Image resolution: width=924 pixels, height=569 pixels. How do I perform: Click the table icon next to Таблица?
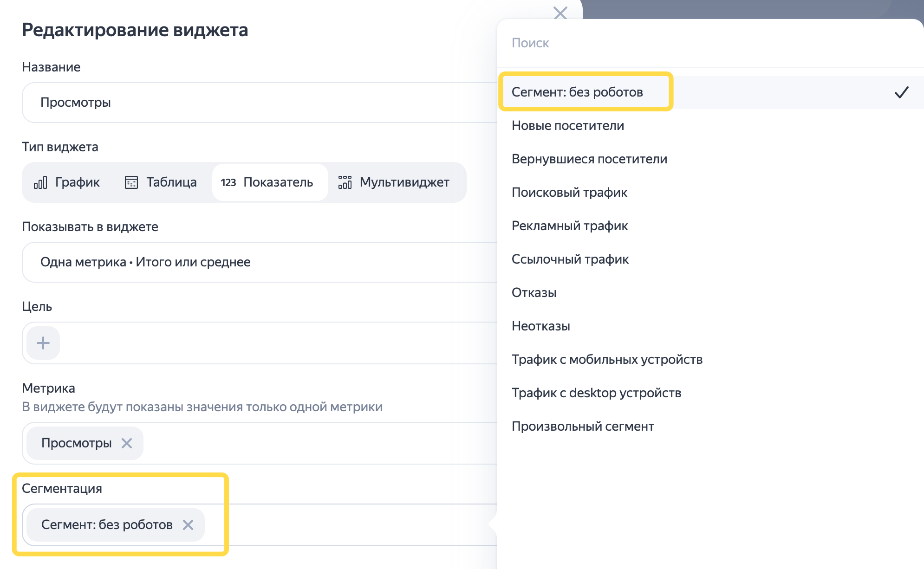[131, 182]
